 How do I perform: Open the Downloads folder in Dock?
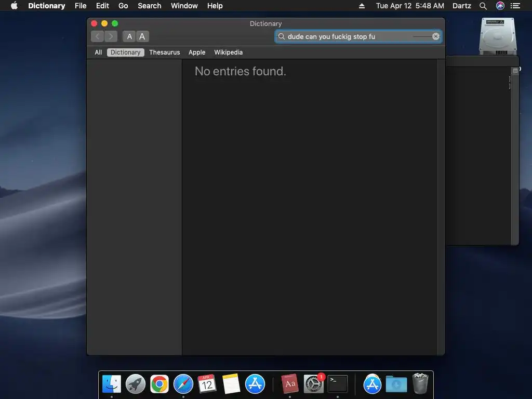coord(396,384)
